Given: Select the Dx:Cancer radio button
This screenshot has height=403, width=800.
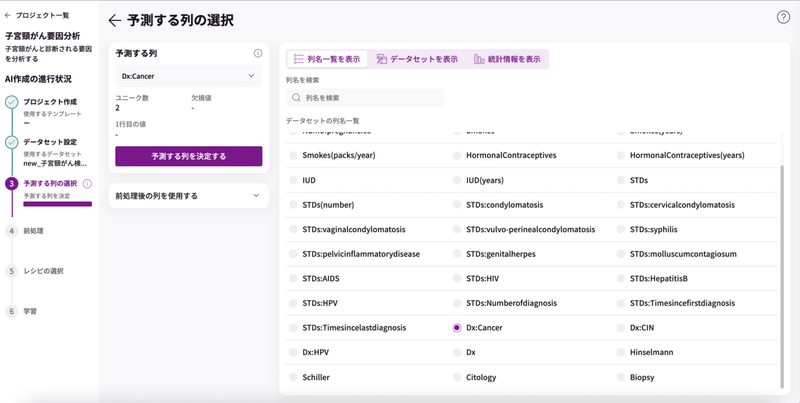Looking at the screenshot, I should point(457,328).
